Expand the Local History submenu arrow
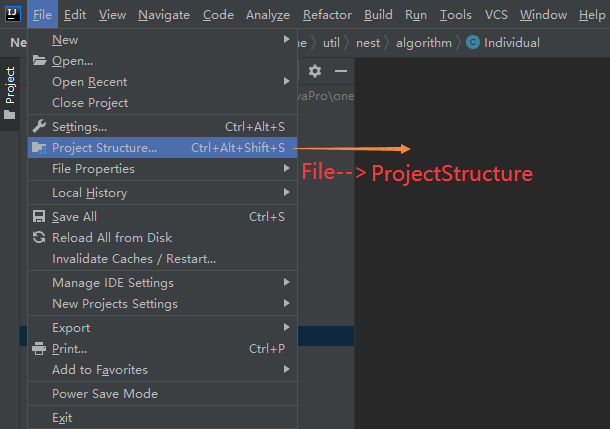Image resolution: width=610 pixels, height=429 pixels. pyautogui.click(x=287, y=193)
